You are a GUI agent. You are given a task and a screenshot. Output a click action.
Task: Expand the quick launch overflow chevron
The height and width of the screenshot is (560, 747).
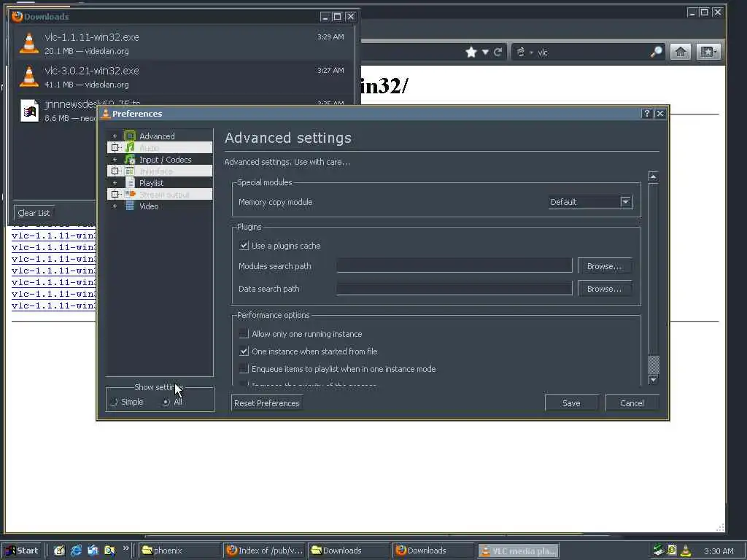point(125,548)
